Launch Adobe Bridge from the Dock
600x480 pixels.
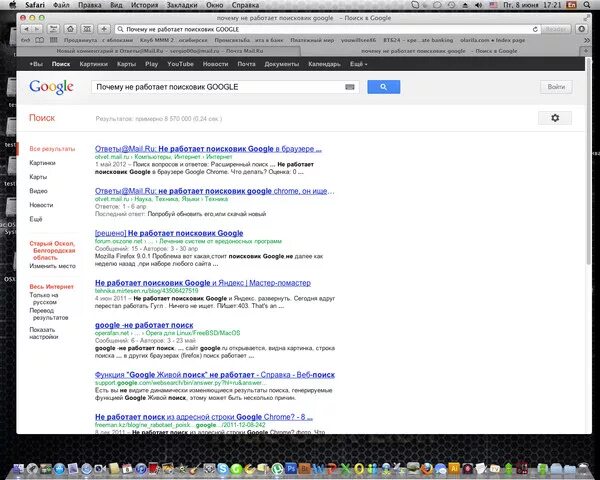coord(305,468)
